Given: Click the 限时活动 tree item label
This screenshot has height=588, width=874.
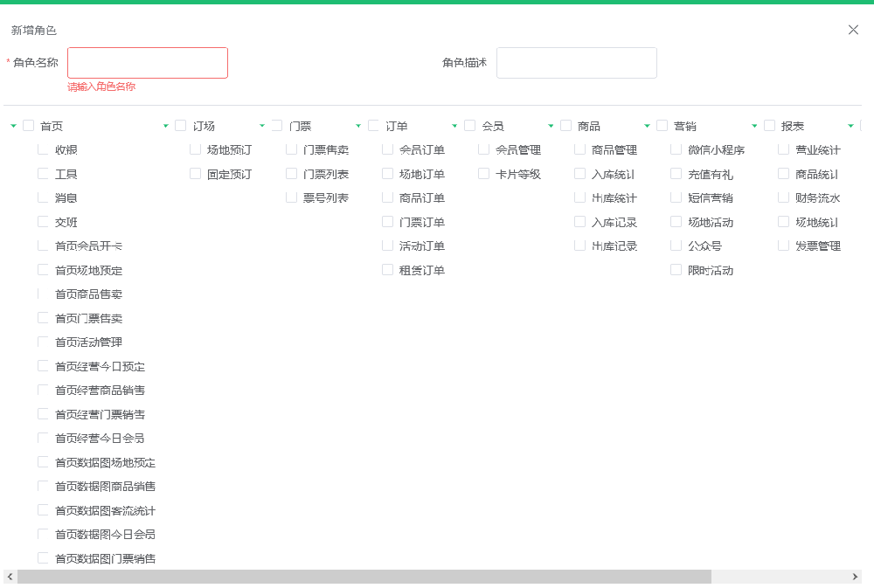Looking at the screenshot, I should tap(710, 270).
